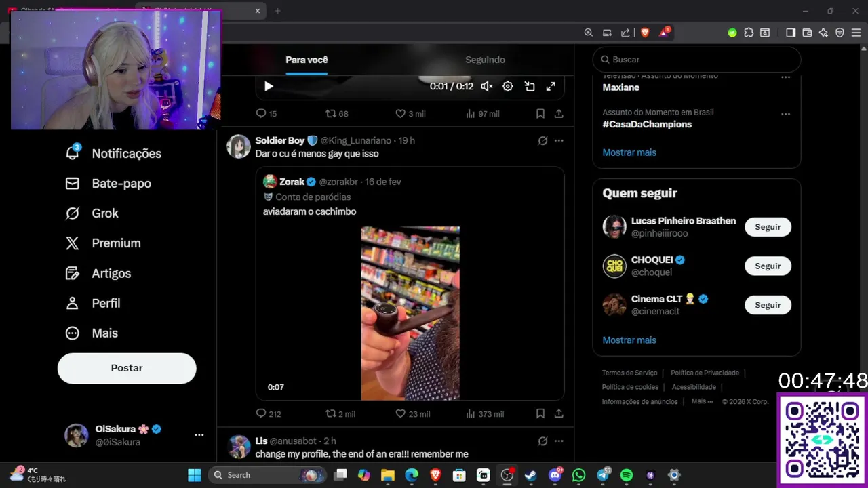Image resolution: width=868 pixels, height=488 pixels.
Task: Like the post with 23 mil likes
Action: pos(413,413)
